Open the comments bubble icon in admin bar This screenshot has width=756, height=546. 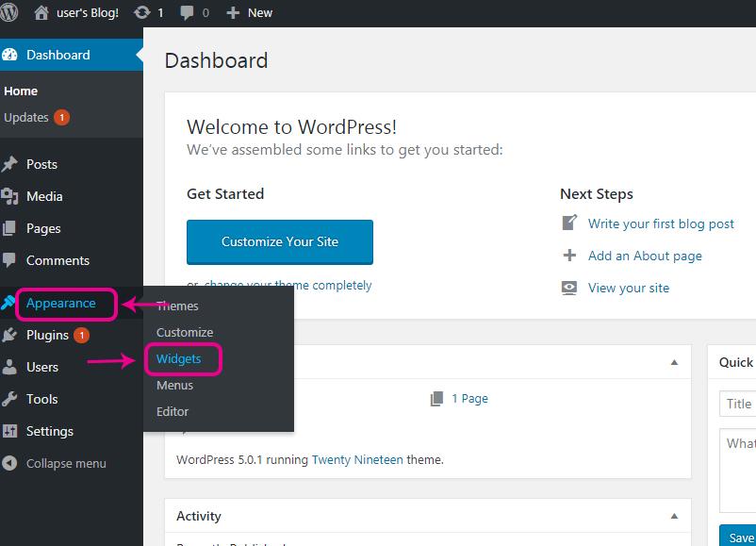[187, 13]
